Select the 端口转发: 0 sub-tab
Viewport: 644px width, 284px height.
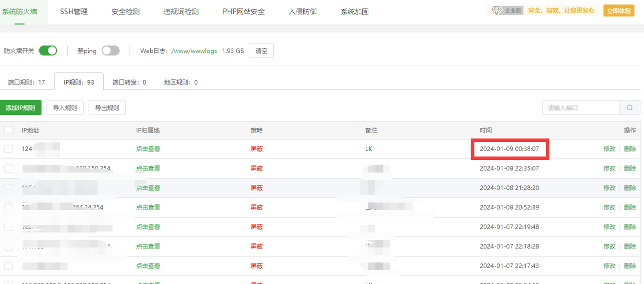point(129,82)
